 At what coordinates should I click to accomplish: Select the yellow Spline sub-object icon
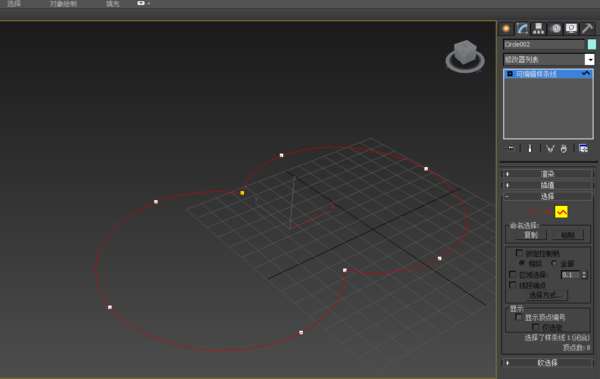[x=561, y=212]
